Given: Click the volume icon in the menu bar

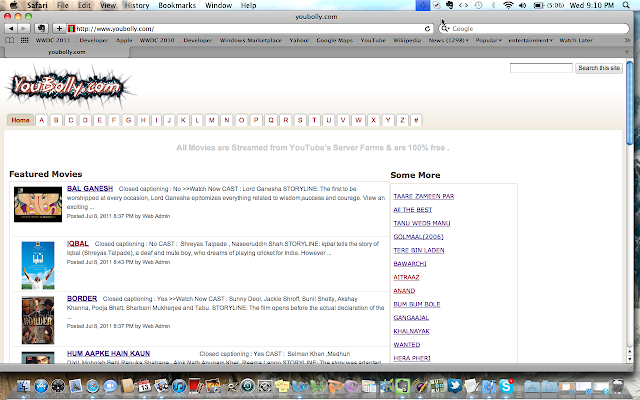Looking at the screenshot, I should pyautogui.click(x=522, y=5).
